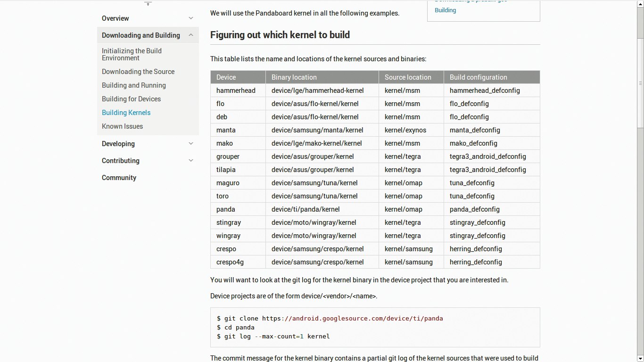Open the Known Issues page
This screenshot has width=644, height=362.
point(122,126)
